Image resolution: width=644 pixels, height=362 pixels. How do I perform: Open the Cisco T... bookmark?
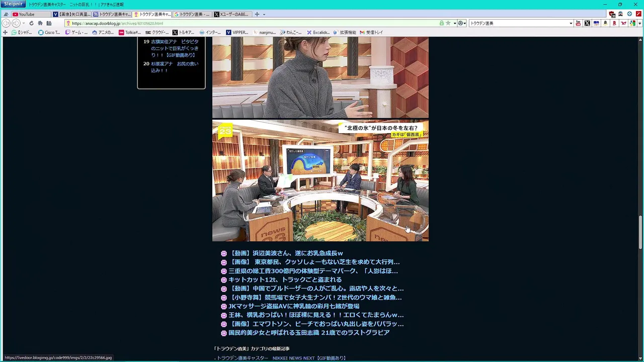[49, 32]
